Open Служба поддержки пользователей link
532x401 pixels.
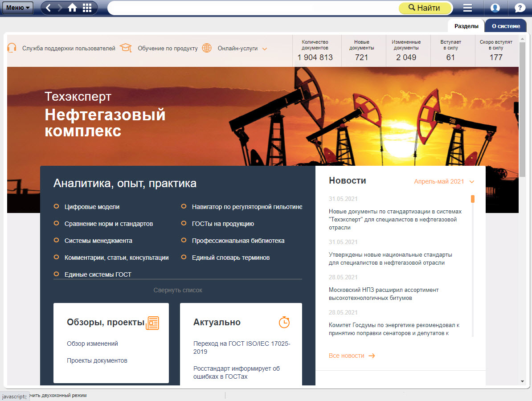pyautogui.click(x=69, y=49)
